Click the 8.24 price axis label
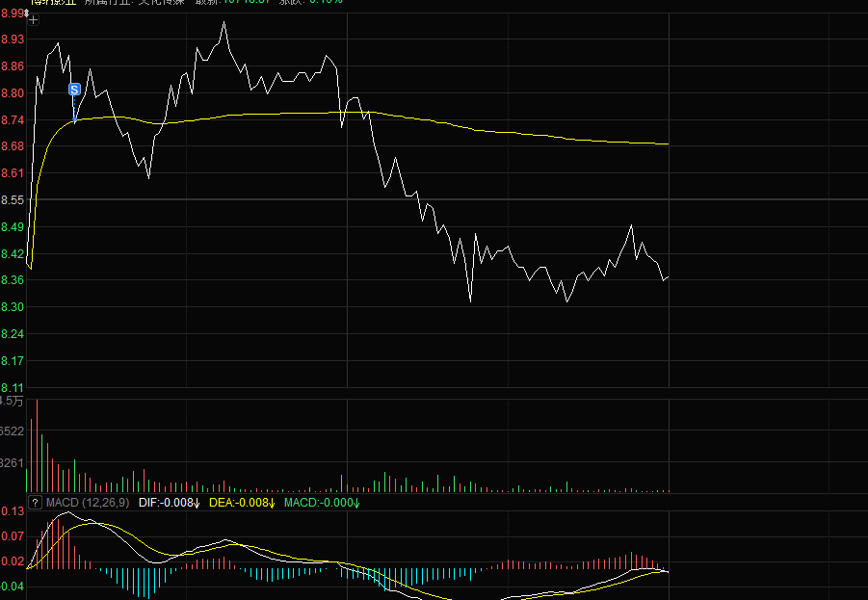 tap(13, 334)
